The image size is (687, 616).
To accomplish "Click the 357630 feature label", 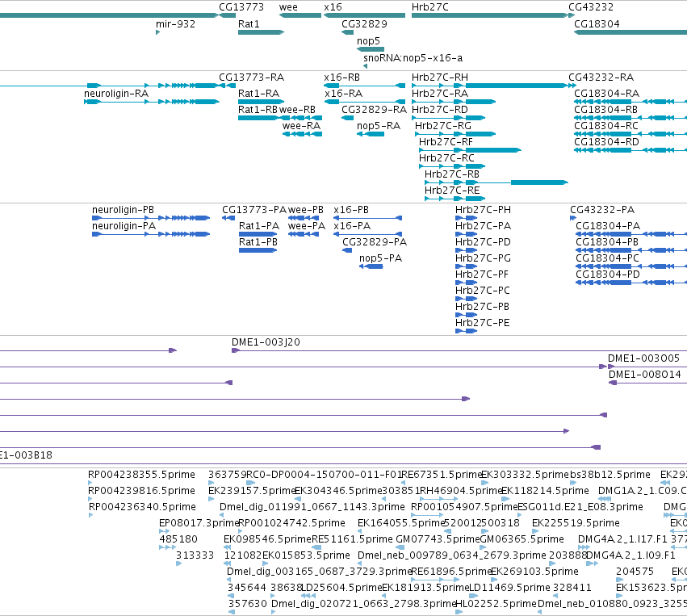I will (248, 604).
